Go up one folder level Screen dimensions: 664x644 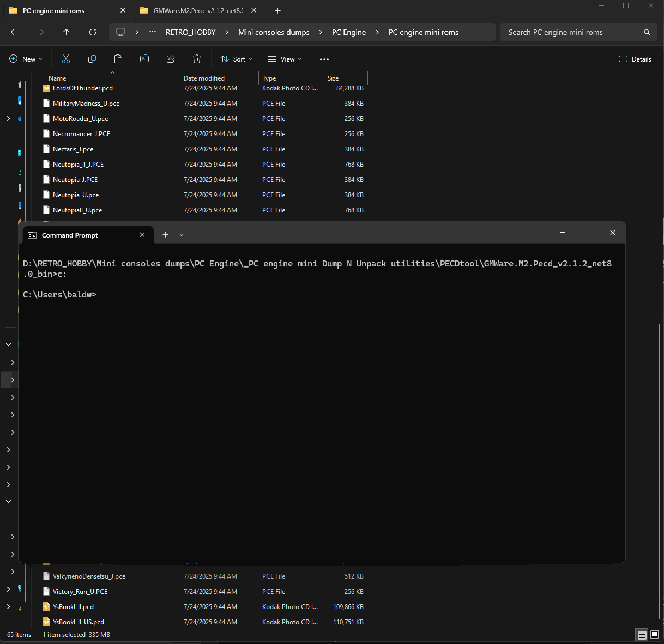click(x=67, y=32)
